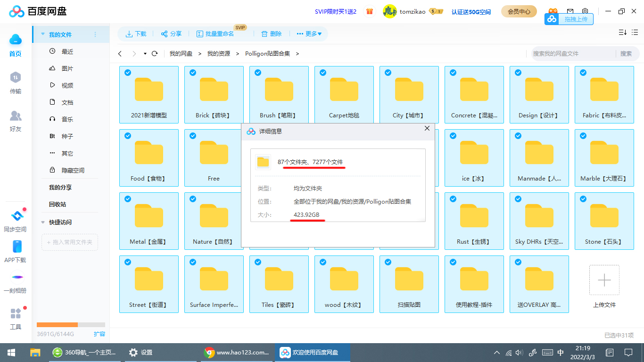This screenshot has width=644, height=362.
Task: Select 视频 in the sidebar
Action: coord(67,85)
